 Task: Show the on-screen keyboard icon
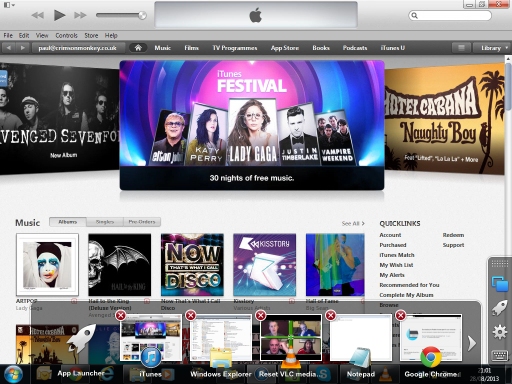[x=500, y=355]
